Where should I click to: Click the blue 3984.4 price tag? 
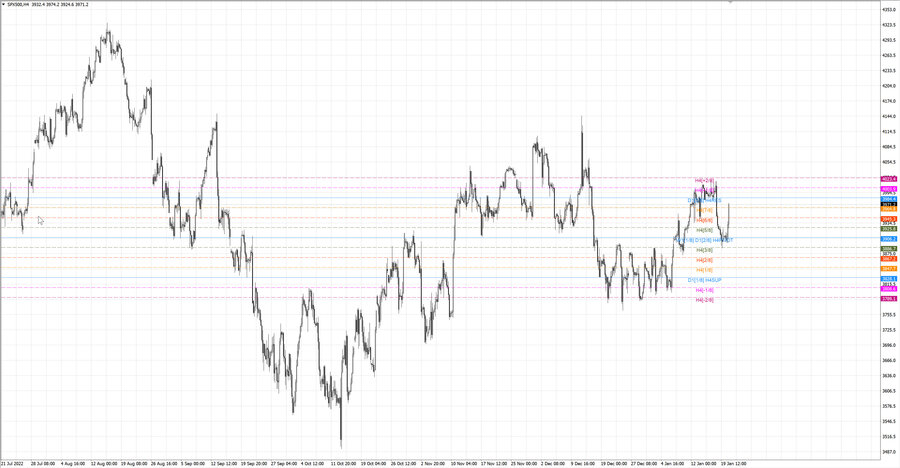coord(889,199)
